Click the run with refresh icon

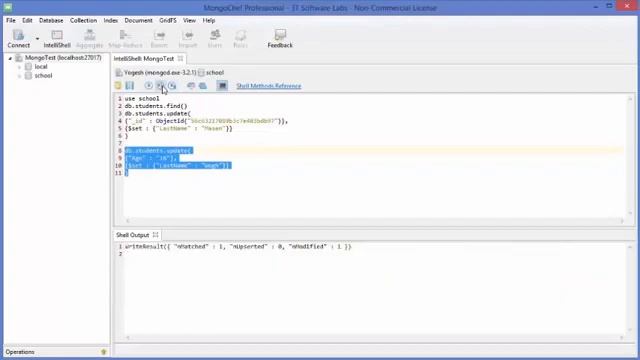172,86
